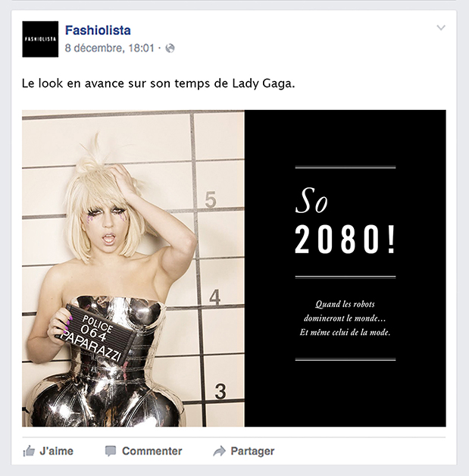Click the post text about Lady Gaga
Screen dimensions: 469x476
pyautogui.click(x=158, y=83)
